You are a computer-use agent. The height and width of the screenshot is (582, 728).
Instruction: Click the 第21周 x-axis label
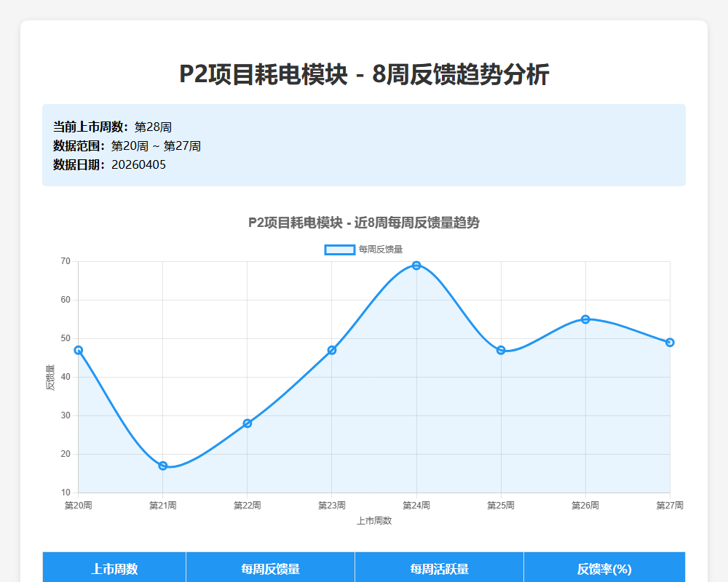coord(163,505)
